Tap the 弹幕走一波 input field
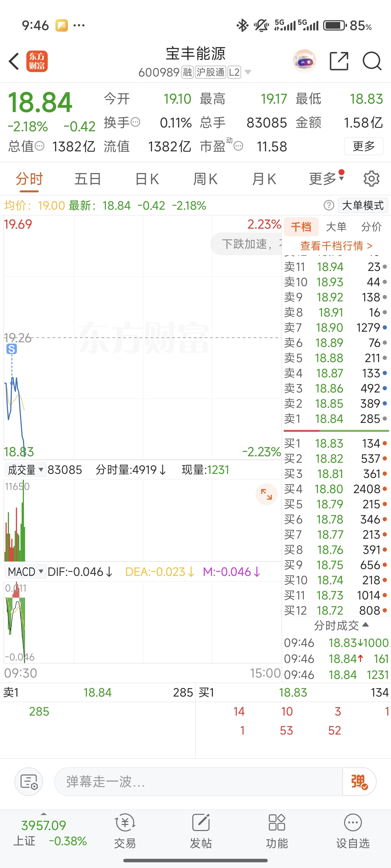Screen dimensions: 391x868 [198, 781]
